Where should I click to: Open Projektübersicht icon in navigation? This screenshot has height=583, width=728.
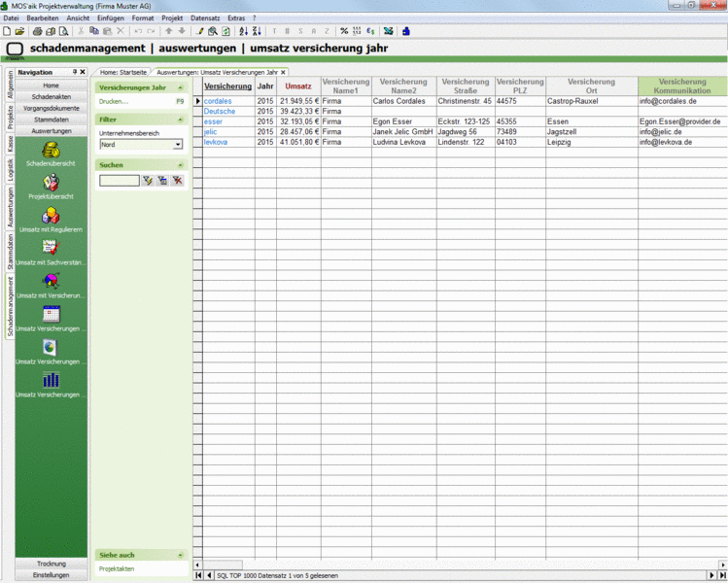[51, 183]
